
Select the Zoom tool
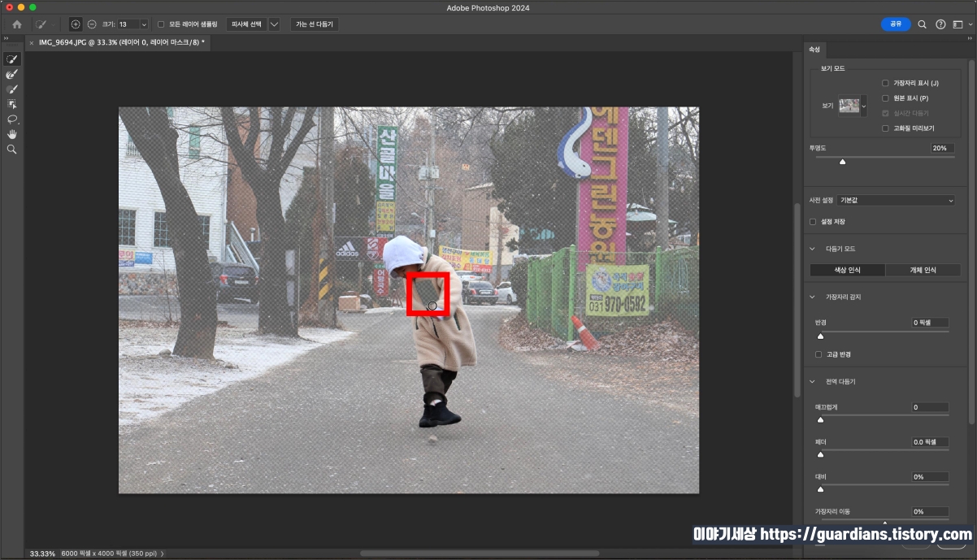click(x=12, y=150)
